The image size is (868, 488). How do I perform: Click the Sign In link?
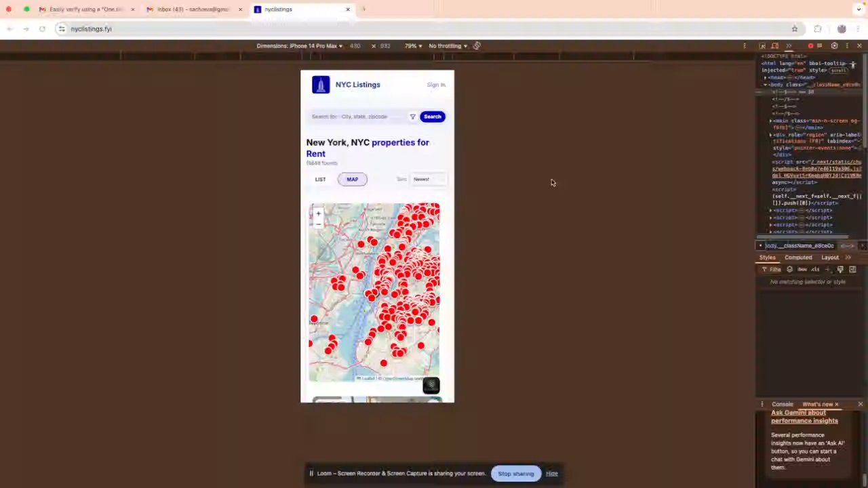click(436, 85)
